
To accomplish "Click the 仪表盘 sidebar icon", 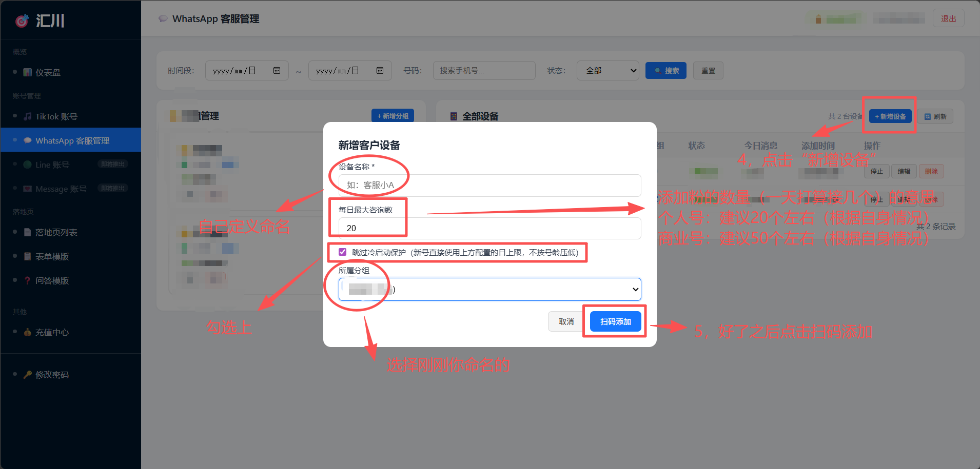I will (x=28, y=72).
